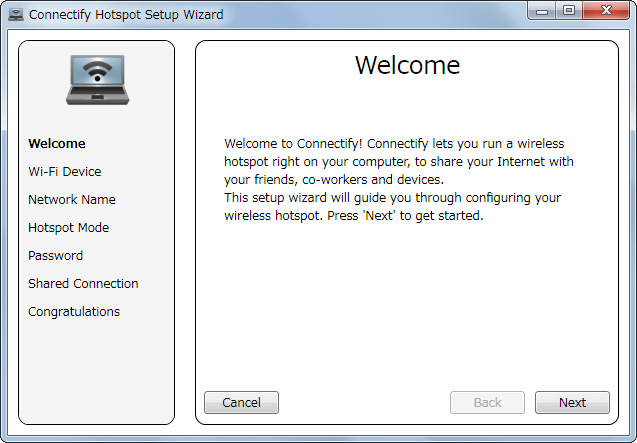Select the Wi-Fi Device step
Image resolution: width=637 pixels, height=443 pixels.
(65, 172)
